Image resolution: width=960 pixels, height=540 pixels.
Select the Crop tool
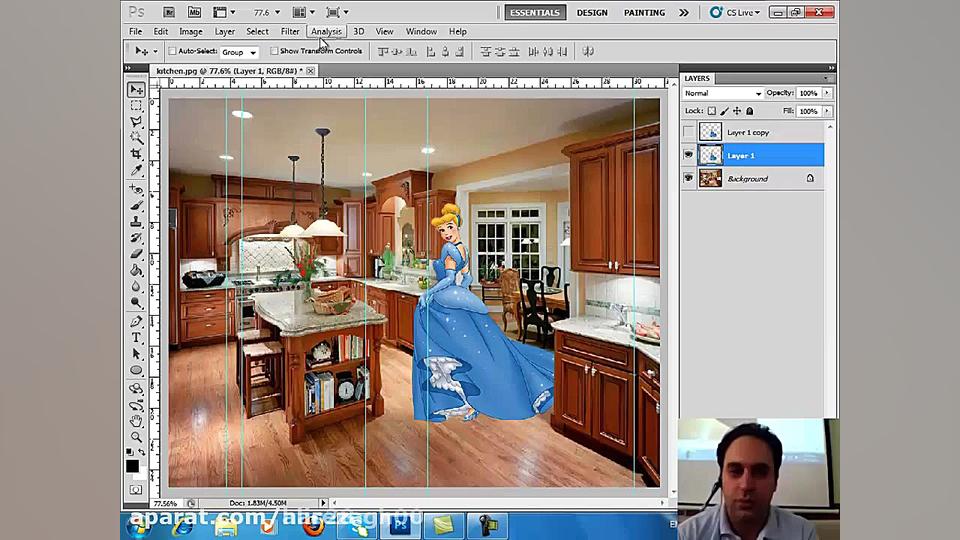(x=136, y=153)
